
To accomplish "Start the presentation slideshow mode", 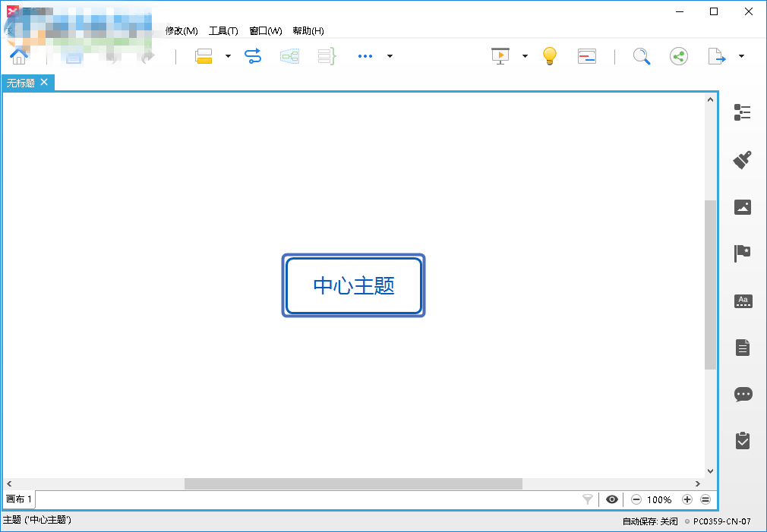I will 499,55.
